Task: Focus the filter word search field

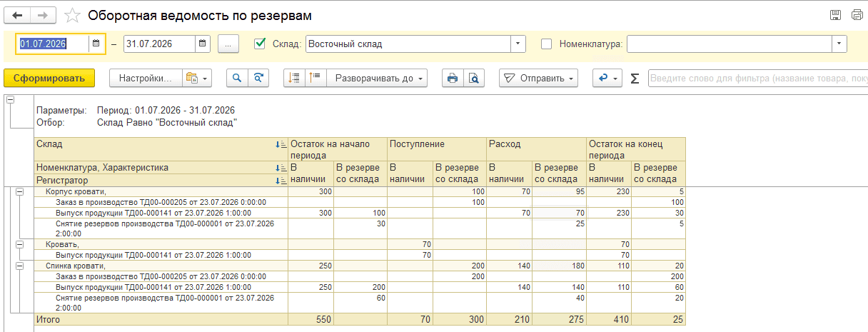Action: click(757, 78)
